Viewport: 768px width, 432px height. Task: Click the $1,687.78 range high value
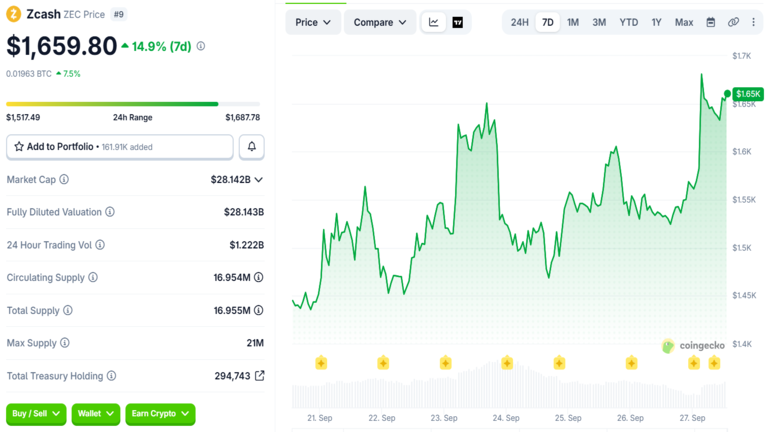coord(242,118)
